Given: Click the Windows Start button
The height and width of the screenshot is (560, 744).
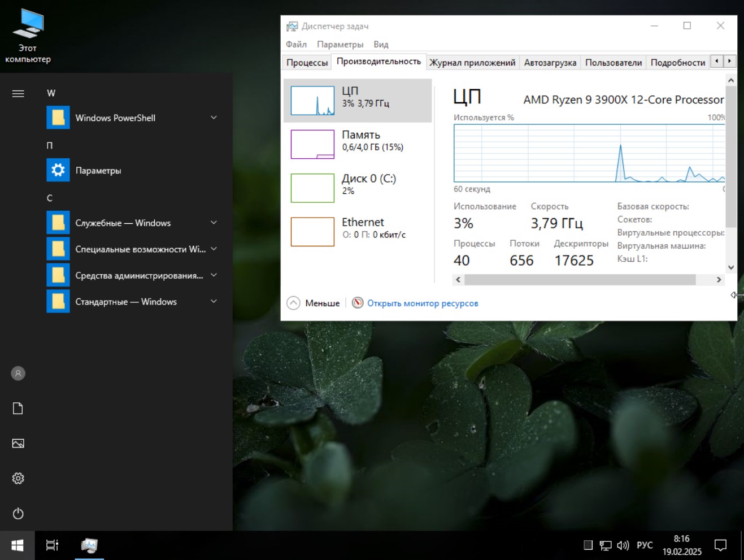Looking at the screenshot, I should tap(18, 545).
